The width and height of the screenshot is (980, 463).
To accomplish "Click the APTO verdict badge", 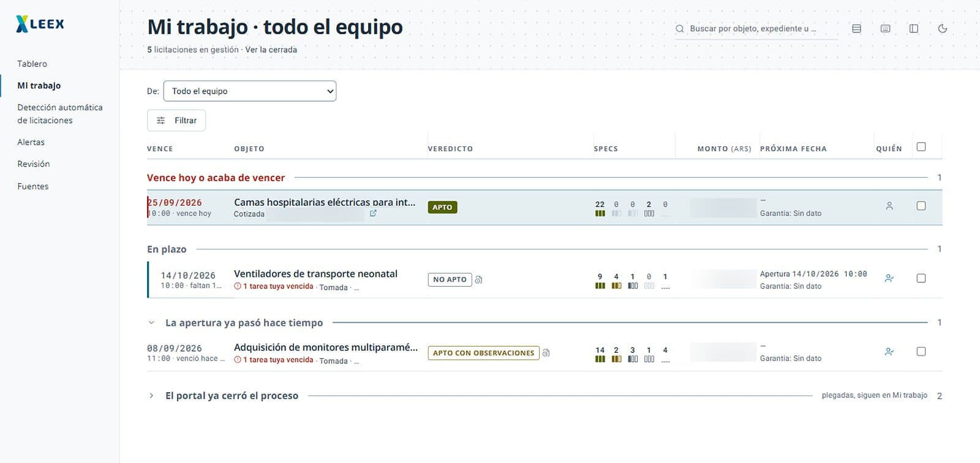I will coord(442,208).
